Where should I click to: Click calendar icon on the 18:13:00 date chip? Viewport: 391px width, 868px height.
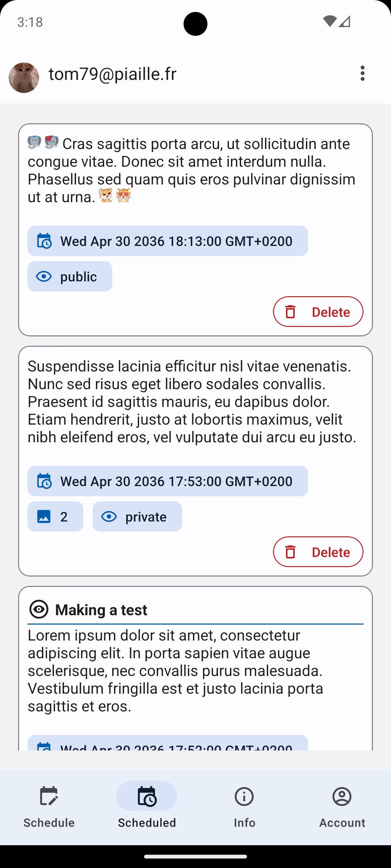point(44,241)
